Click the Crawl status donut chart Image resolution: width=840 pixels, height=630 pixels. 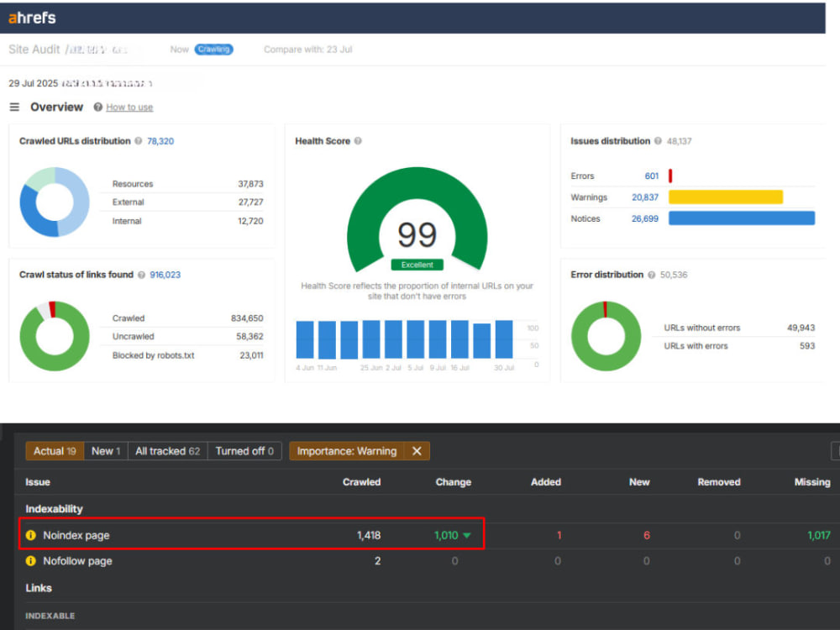click(x=55, y=336)
